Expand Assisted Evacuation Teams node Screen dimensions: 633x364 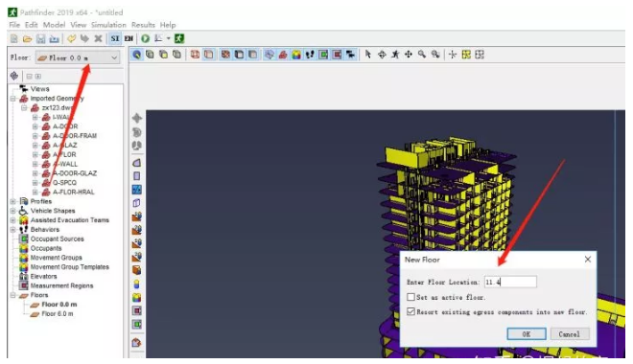coord(12,220)
